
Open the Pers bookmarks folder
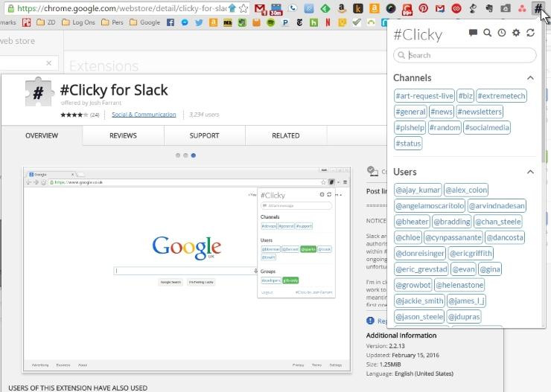click(112, 22)
